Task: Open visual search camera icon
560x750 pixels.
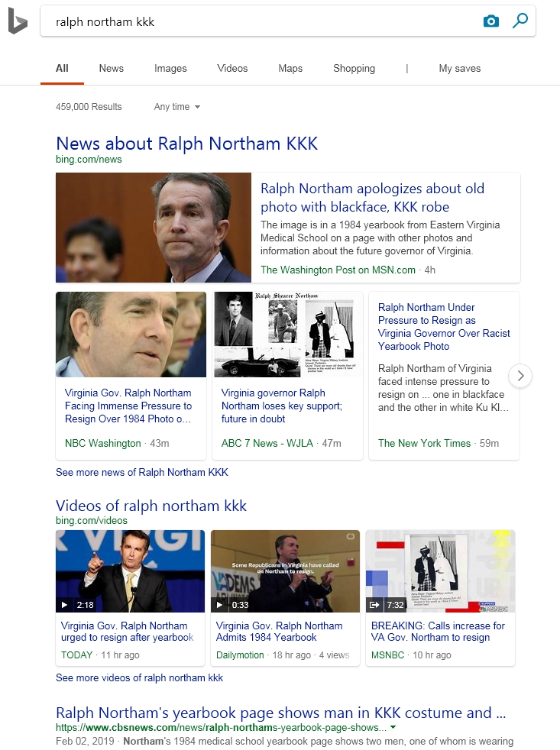Action: pos(491,21)
